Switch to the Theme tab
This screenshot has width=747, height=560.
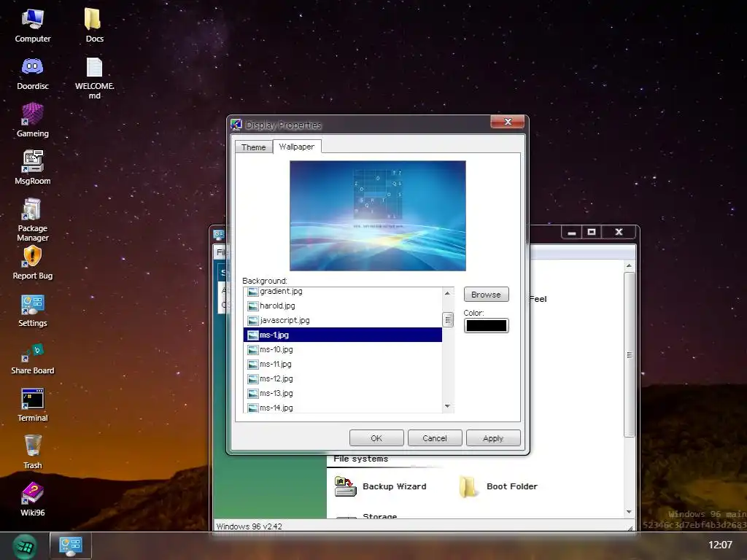253,147
